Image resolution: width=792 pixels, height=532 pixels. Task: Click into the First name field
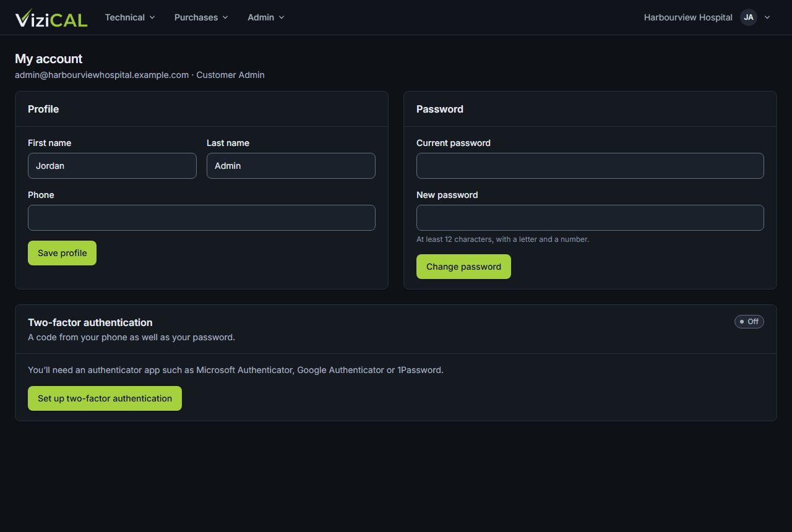112,166
